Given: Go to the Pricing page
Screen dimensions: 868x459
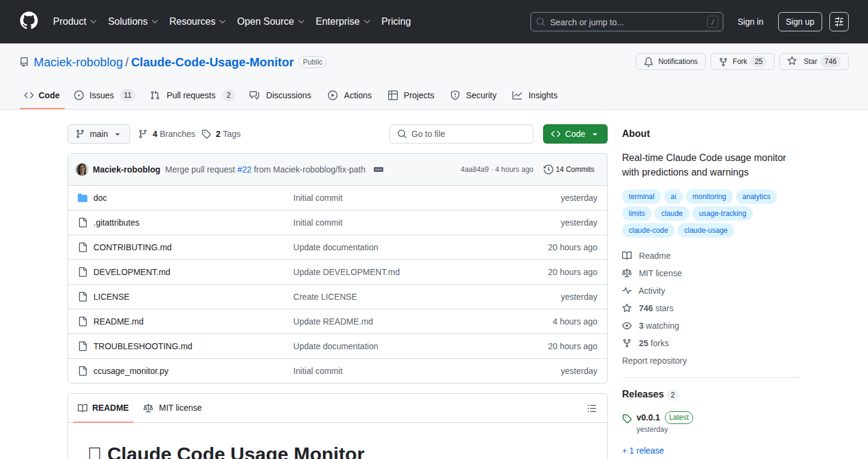Looking at the screenshot, I should pos(396,22).
